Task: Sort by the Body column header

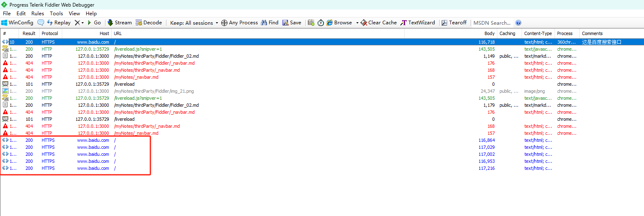Action: coord(451,33)
